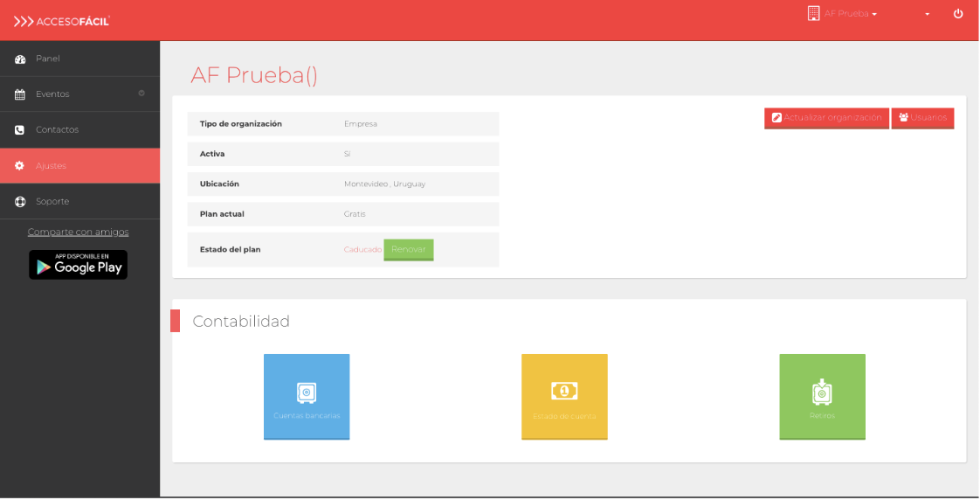This screenshot has height=500, width=980.
Task: Click the building icon beside AF Prueba
Action: pos(813,13)
